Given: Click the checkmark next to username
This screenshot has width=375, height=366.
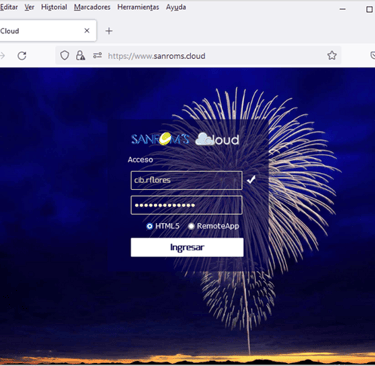Looking at the screenshot, I should 251,180.
